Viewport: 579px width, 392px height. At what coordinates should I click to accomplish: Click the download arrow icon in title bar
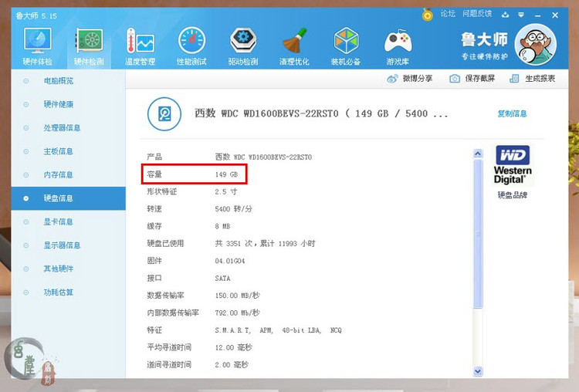(x=505, y=15)
